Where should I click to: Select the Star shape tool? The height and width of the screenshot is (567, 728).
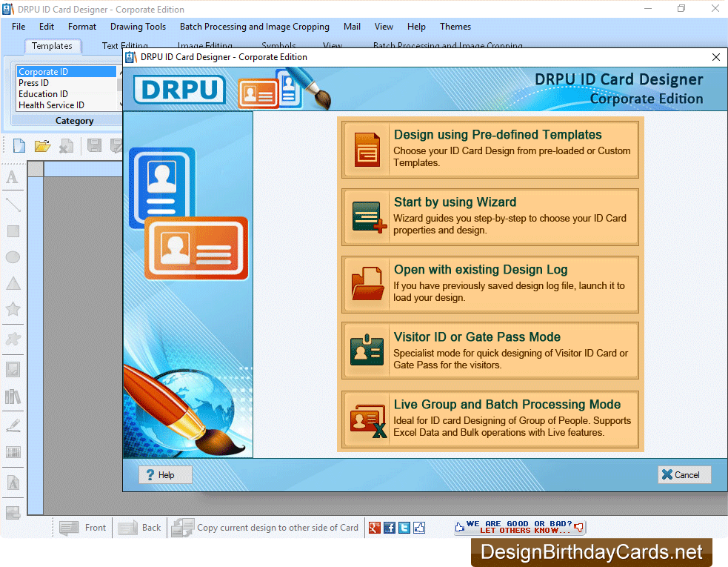[x=13, y=310]
